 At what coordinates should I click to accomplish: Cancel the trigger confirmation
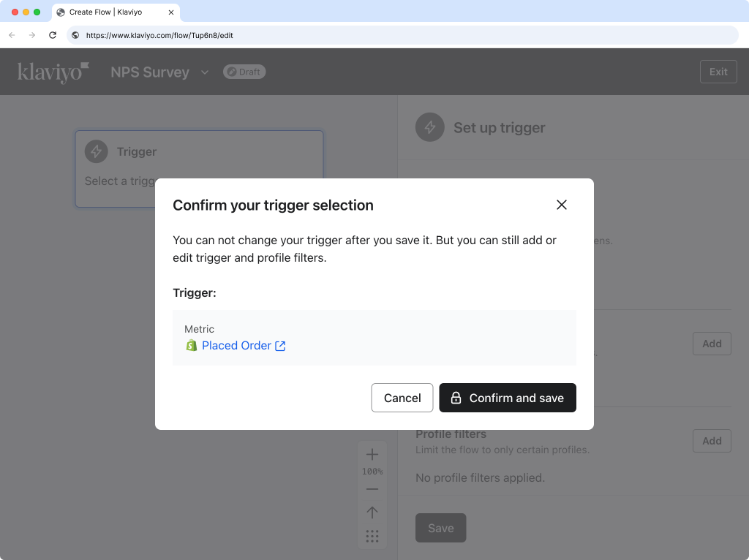pos(402,398)
